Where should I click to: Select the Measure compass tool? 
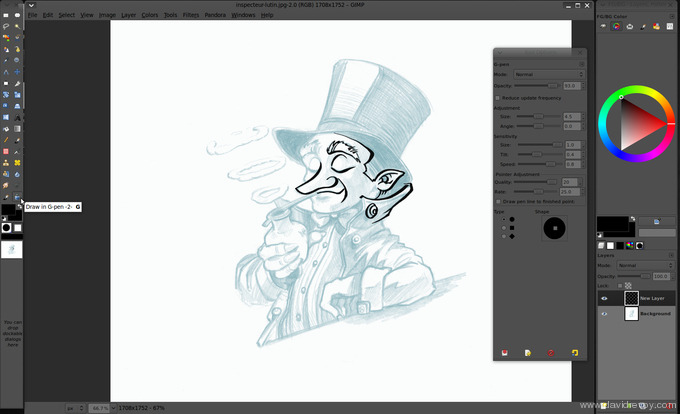pyautogui.click(x=6, y=72)
